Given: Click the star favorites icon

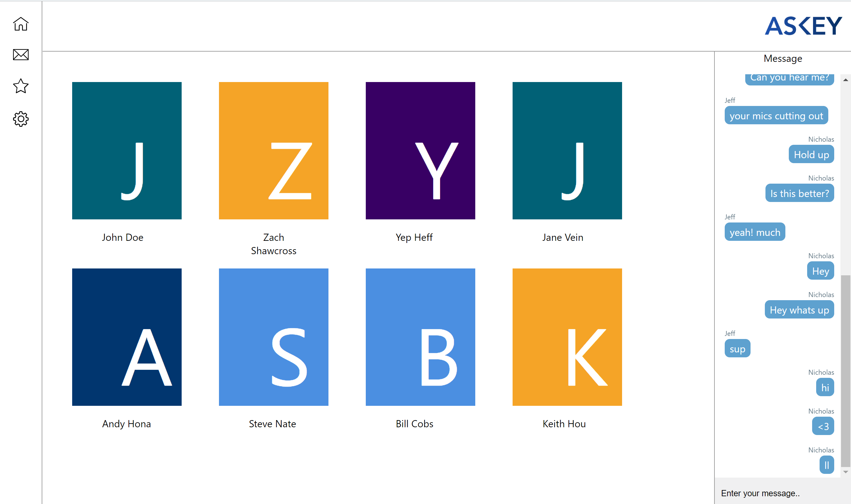Looking at the screenshot, I should click(x=21, y=86).
